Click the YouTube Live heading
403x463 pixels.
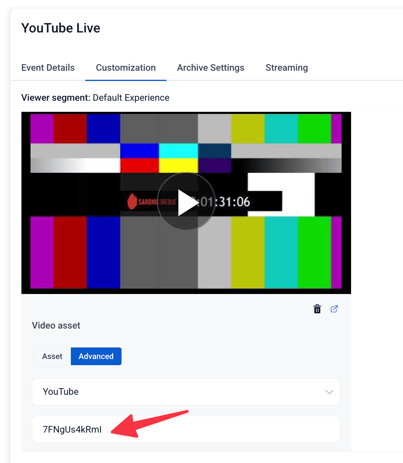coord(61,28)
